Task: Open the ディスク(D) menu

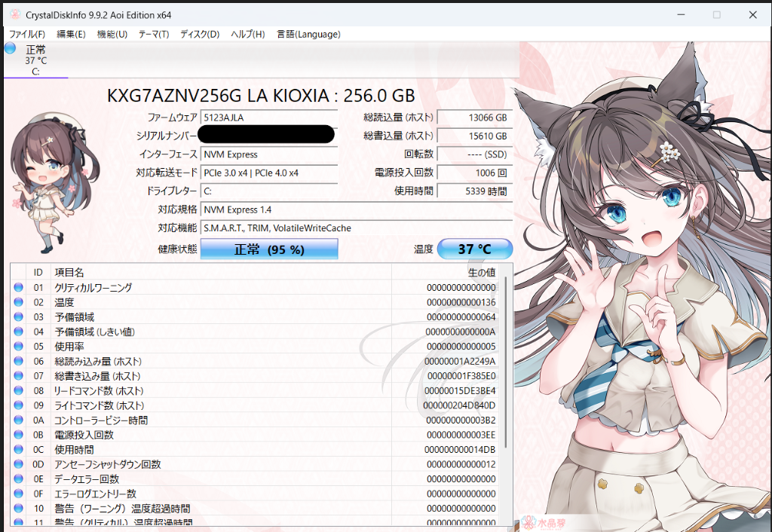Action: 199,34
